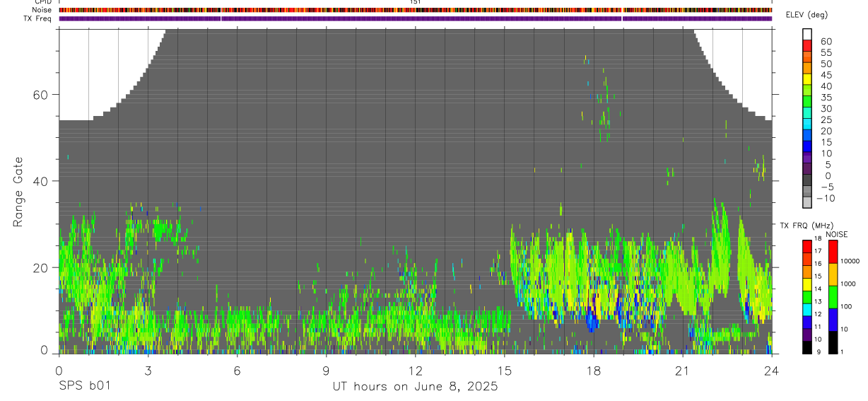Click the 'Range Gate' y-axis label
868x401 pixels.
(18, 191)
